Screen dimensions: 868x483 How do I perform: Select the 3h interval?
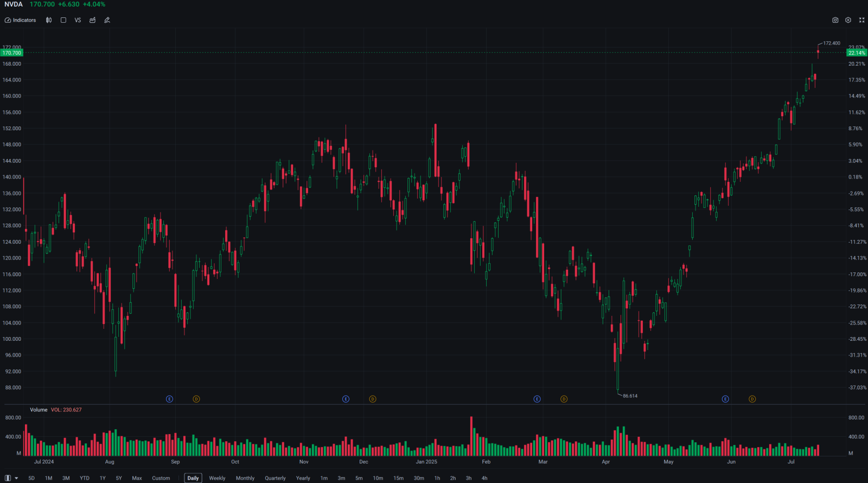tap(469, 478)
